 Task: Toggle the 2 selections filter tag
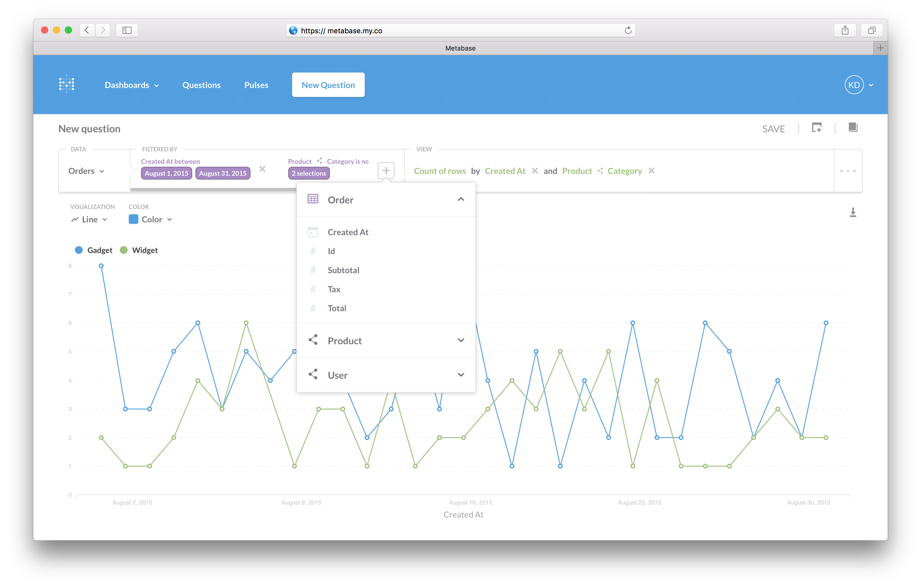[x=309, y=173]
